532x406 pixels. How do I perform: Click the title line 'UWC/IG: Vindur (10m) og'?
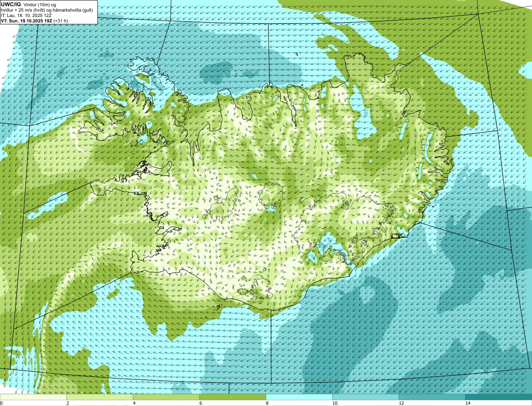pos(29,5)
